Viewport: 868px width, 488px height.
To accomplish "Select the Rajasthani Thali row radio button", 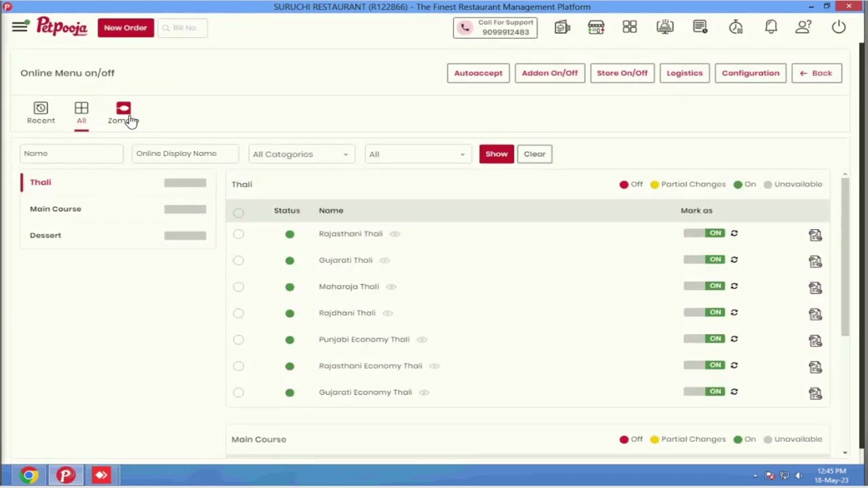I will 238,234.
